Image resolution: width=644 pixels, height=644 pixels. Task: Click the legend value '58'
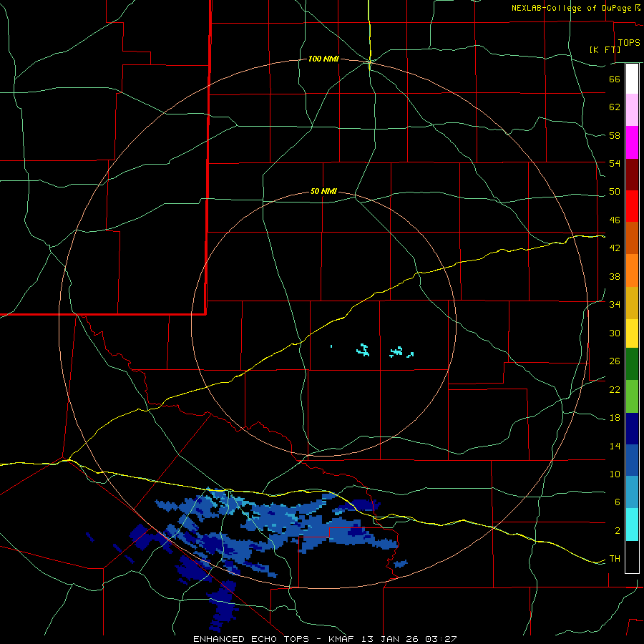tap(615, 135)
